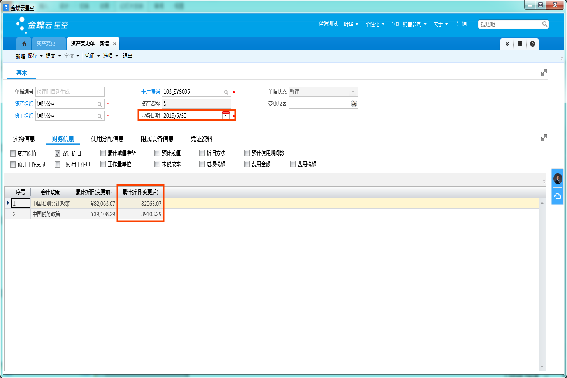Click the magnifier icon in the header search box
The height and width of the screenshot is (378, 567).
[544, 24]
